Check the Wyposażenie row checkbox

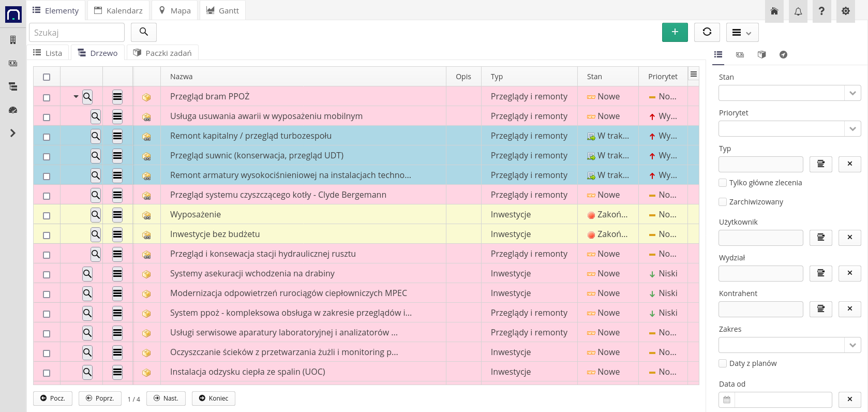[x=47, y=215]
